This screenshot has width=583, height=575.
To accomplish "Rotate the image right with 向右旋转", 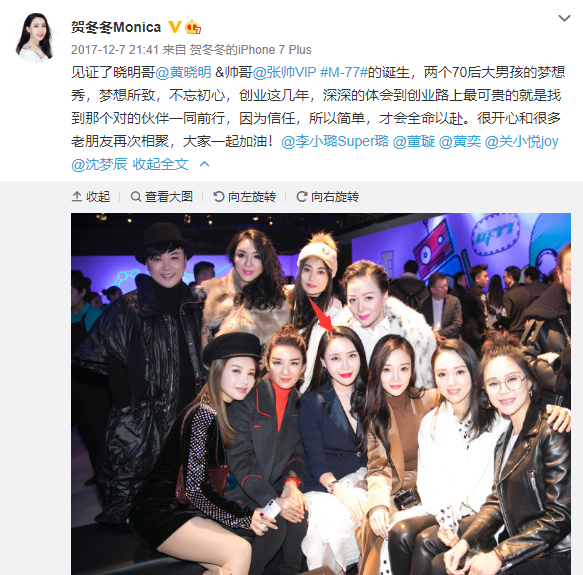I will click(x=328, y=196).
